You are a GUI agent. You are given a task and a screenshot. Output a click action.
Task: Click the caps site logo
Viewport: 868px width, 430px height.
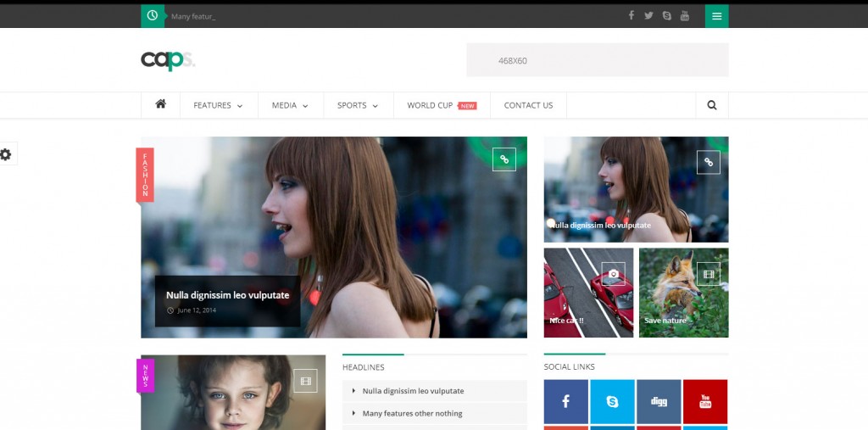coord(168,60)
